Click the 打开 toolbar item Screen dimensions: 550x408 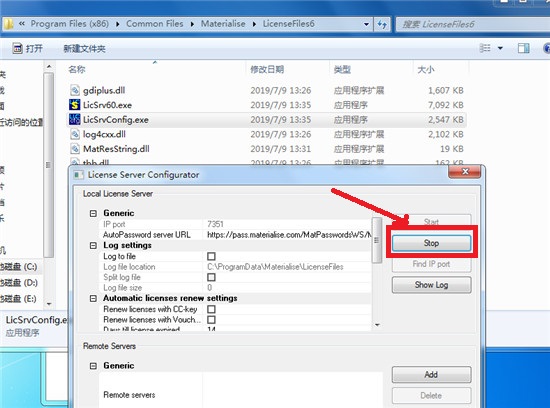28,48
